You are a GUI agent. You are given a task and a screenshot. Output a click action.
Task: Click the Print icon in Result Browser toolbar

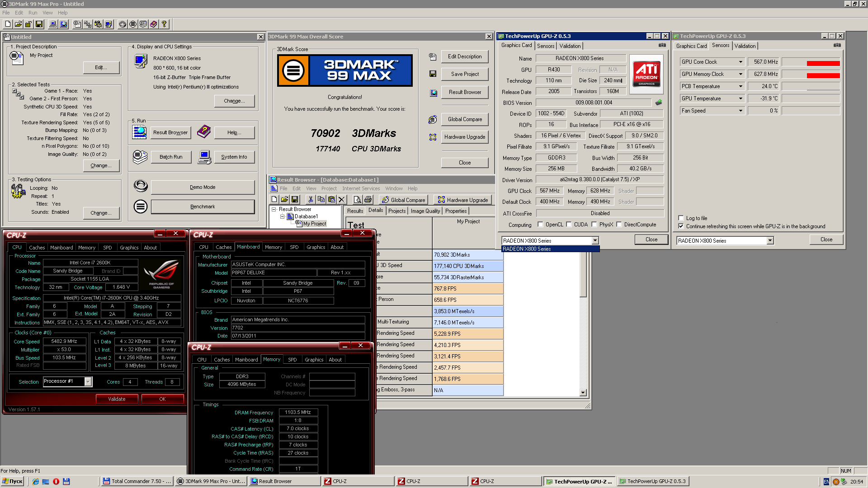click(x=368, y=199)
